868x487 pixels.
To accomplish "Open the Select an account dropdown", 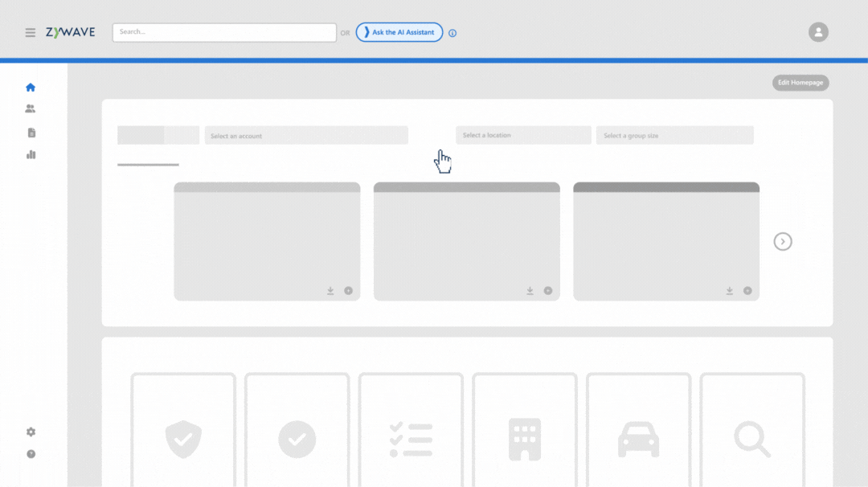I will click(306, 135).
